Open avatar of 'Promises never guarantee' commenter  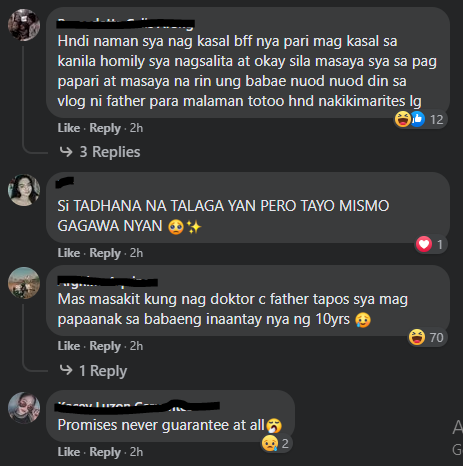24,408
